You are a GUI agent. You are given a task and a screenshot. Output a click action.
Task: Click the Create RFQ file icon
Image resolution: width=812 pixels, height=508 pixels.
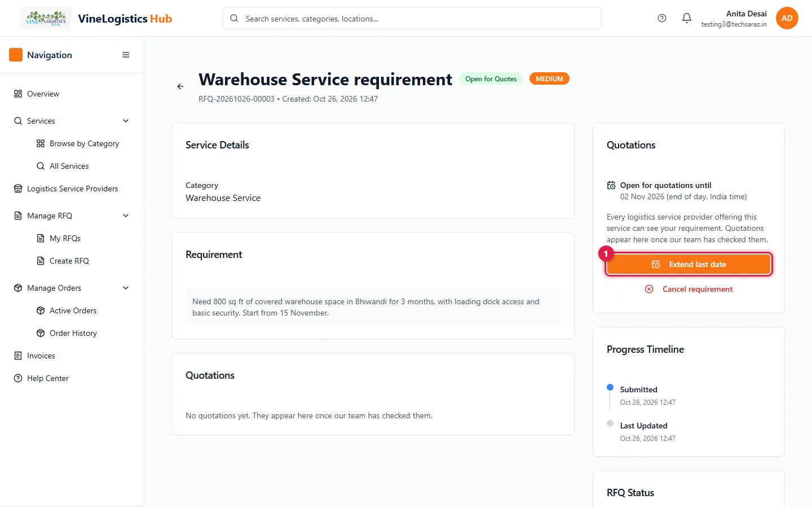pos(41,261)
